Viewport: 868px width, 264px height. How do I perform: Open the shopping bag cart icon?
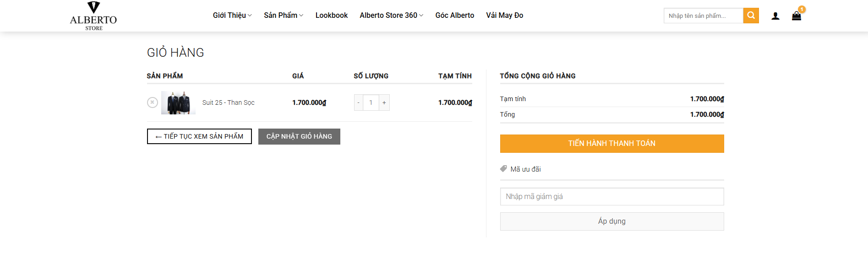[797, 16]
